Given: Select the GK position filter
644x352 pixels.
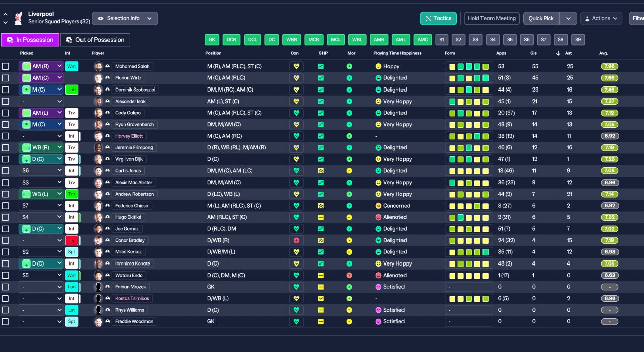Looking at the screenshot, I should (x=212, y=40).
